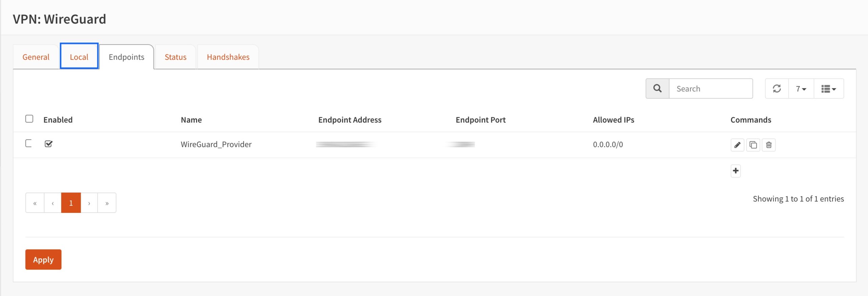Focus the Search input field
This screenshot has width=868, height=296.
[x=711, y=89]
